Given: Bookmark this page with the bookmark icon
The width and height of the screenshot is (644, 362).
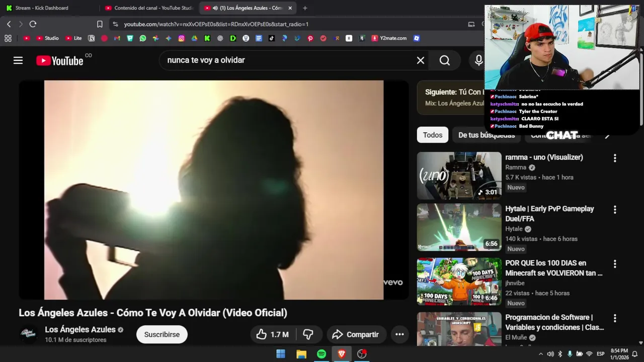Looking at the screenshot, I should pyautogui.click(x=100, y=24).
